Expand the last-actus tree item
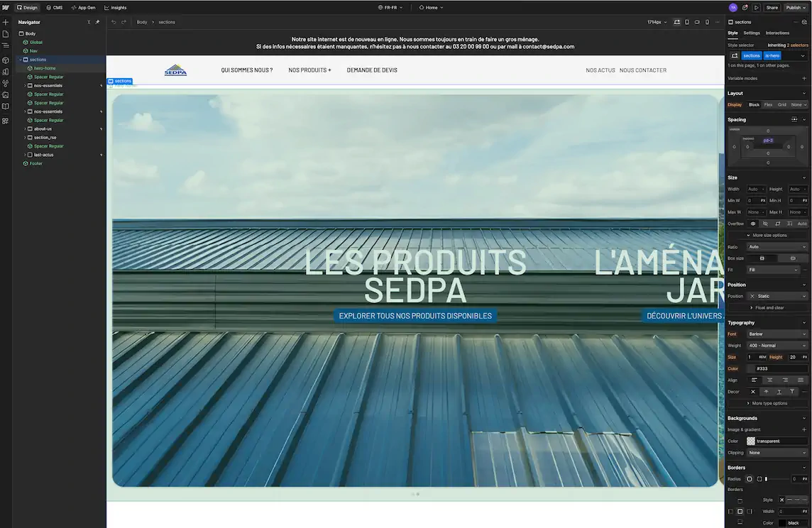Viewport: 812px width, 528px height. click(x=25, y=155)
